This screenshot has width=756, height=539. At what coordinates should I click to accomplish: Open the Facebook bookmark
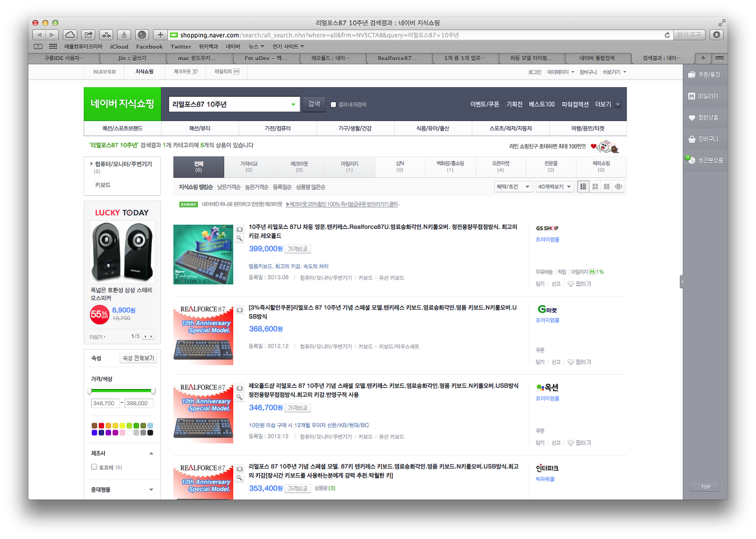(149, 47)
